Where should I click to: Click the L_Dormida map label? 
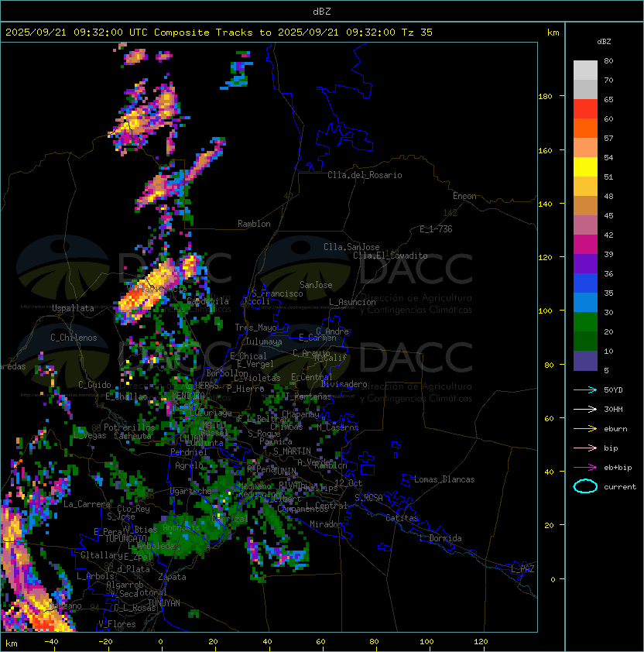(440, 538)
